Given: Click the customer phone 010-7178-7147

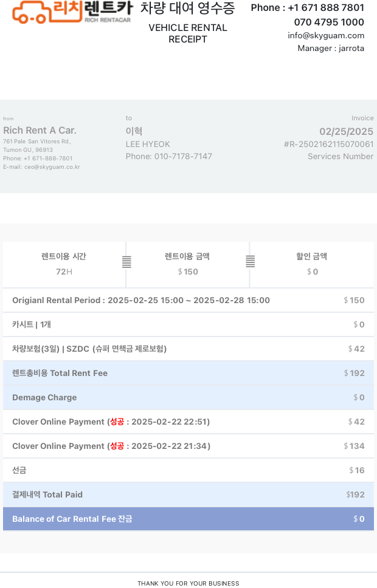Looking at the screenshot, I should point(169,157).
